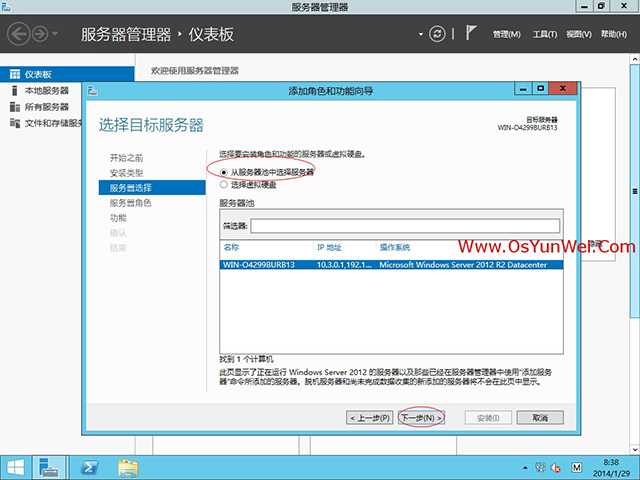The width and height of the screenshot is (640, 480).
Task: Select 所有服务器 in the sidebar
Action: tap(47, 107)
